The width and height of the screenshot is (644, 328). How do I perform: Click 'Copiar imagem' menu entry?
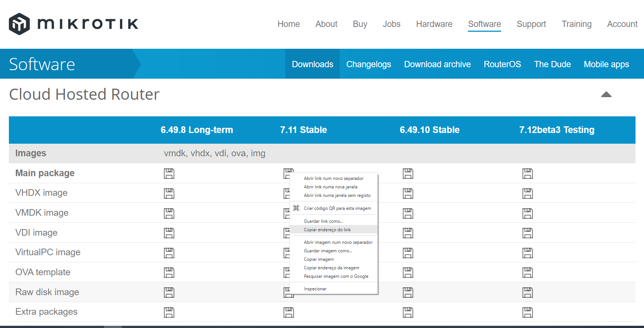click(x=334, y=259)
